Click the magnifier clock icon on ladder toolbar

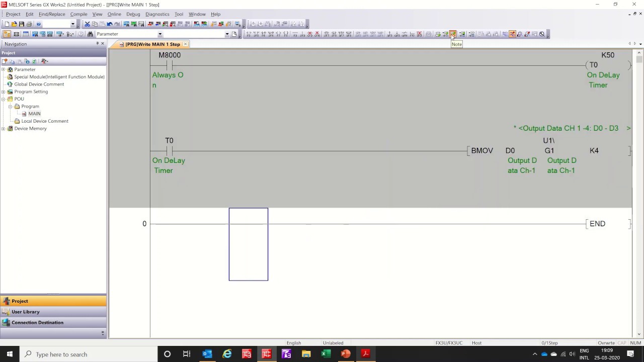pos(542,34)
